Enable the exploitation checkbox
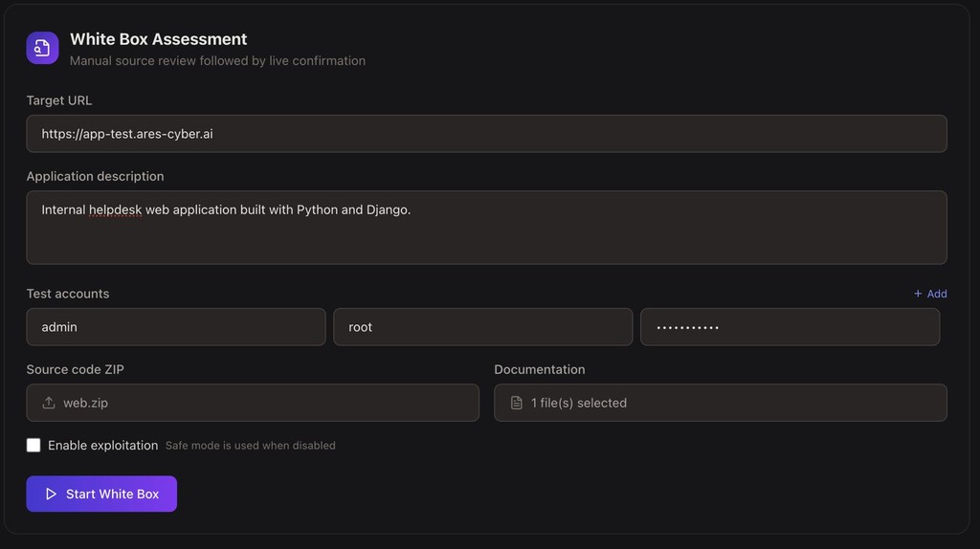The image size is (980, 549). click(33, 446)
